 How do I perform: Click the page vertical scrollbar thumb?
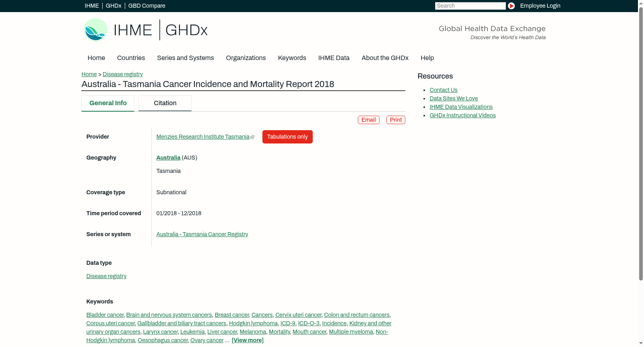(641, 143)
